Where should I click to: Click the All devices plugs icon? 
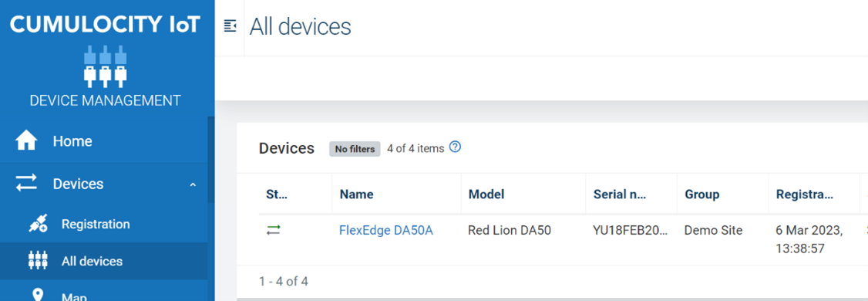tap(38, 261)
